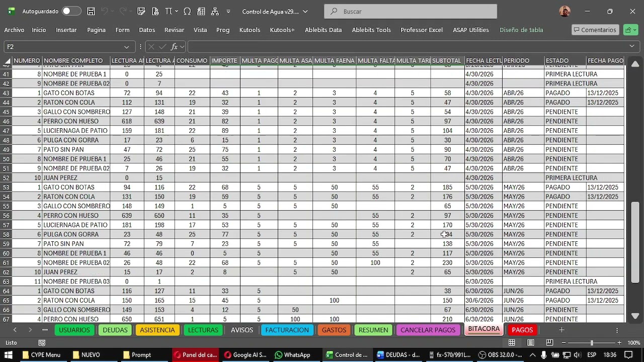
Task: Open Customize Quick Access Toolbar arrow
Action: (228, 11)
